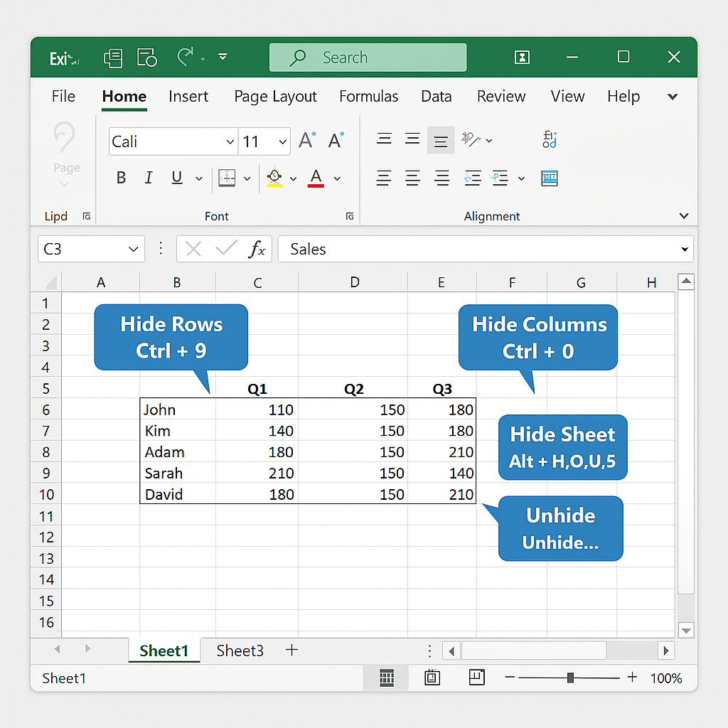Click the yellow fill color bucket

[x=275, y=177]
